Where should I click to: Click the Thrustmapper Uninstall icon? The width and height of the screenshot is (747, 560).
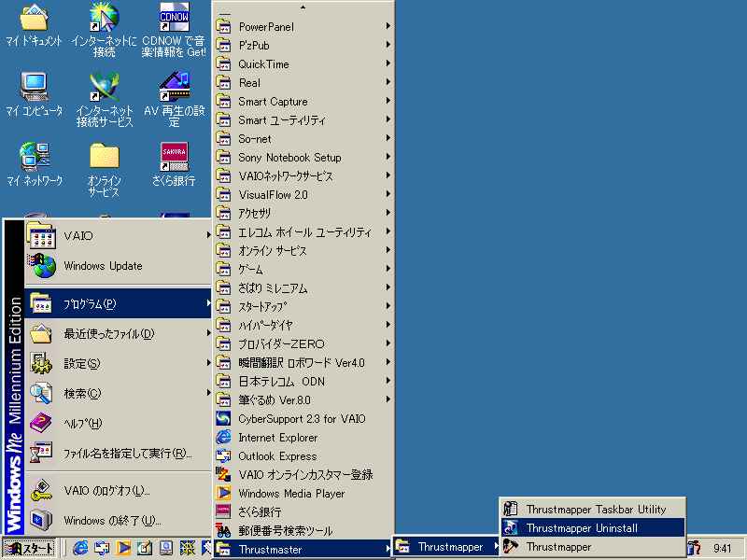511,527
